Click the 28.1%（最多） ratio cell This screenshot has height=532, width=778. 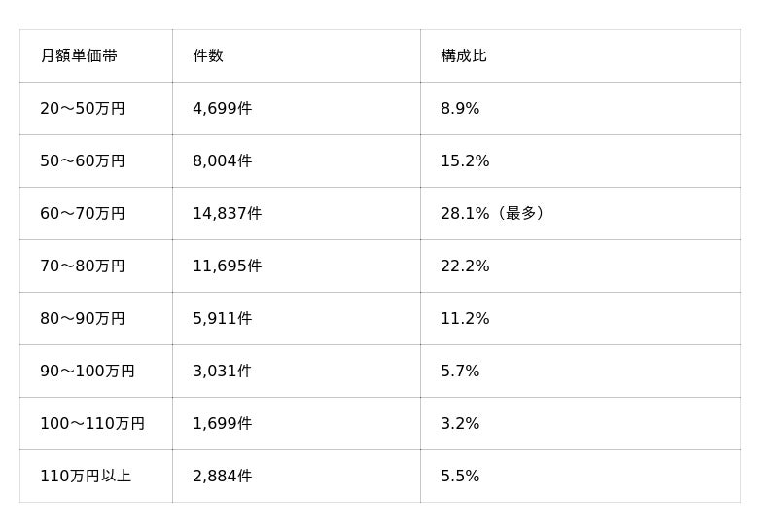coord(493,213)
